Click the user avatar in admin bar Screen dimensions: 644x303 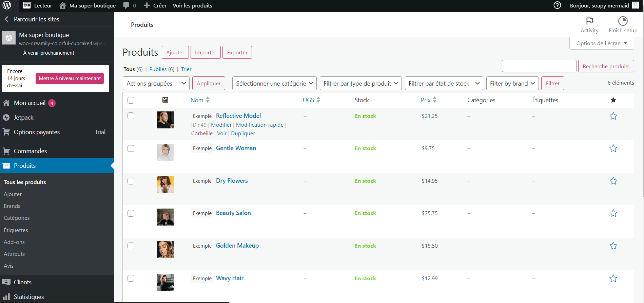tap(636, 5)
